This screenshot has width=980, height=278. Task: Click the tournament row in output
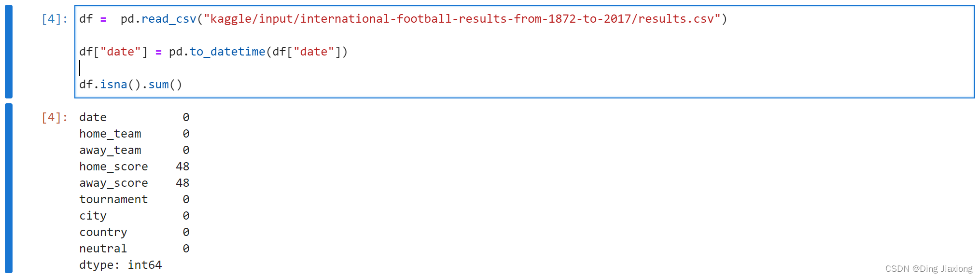tap(134, 199)
